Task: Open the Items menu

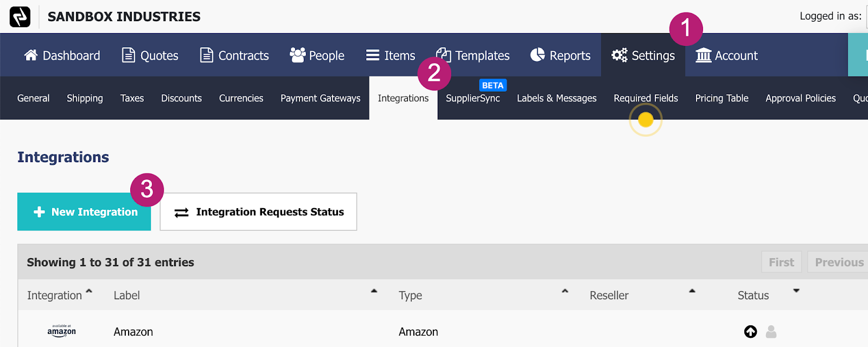Action: (x=391, y=55)
